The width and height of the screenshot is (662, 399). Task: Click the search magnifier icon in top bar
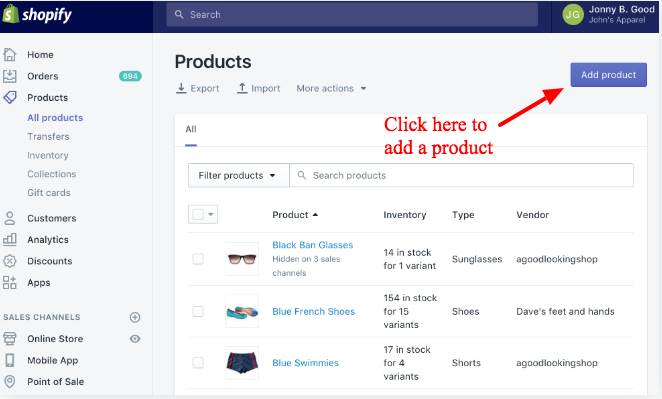pyautogui.click(x=179, y=14)
